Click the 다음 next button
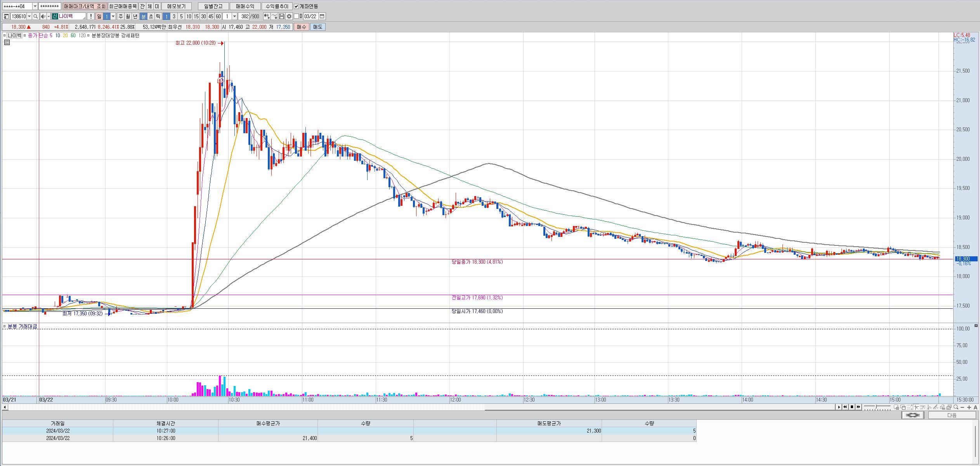Viewport: 980px width, 466px height. click(x=952, y=415)
